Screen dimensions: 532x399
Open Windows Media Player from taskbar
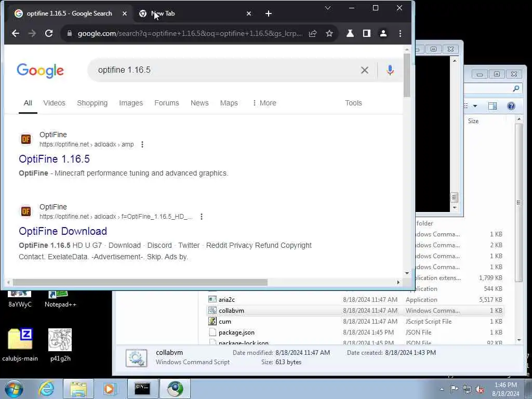click(x=110, y=389)
